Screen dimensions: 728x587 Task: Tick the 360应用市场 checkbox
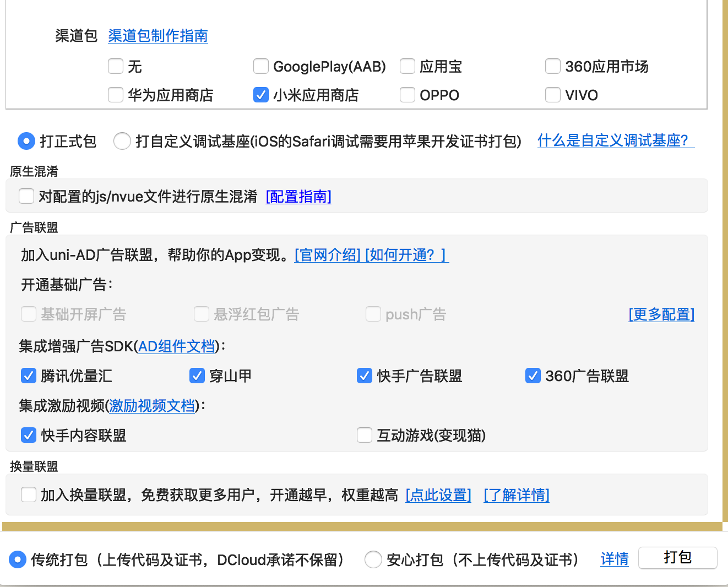(x=553, y=67)
